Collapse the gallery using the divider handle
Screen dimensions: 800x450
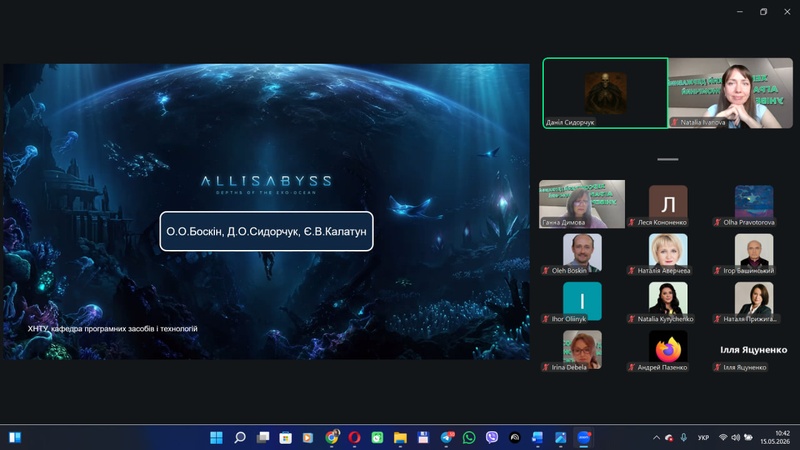coord(667,159)
